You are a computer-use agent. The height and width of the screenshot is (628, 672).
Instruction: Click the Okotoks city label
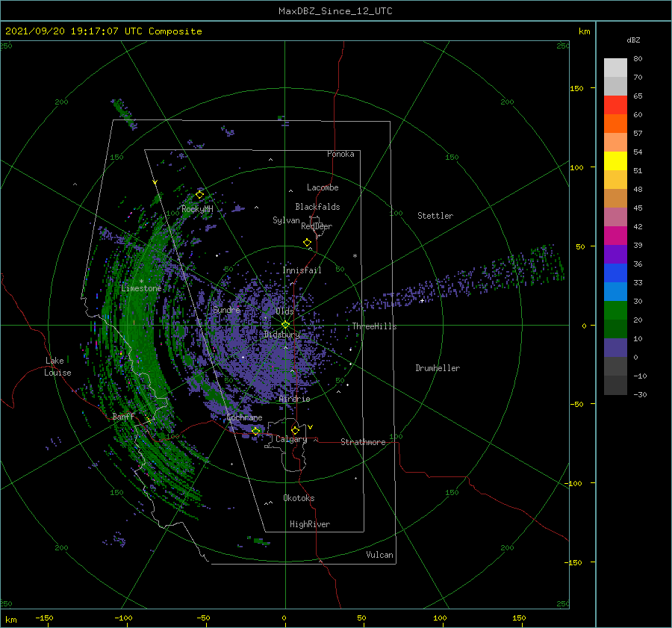tap(299, 498)
